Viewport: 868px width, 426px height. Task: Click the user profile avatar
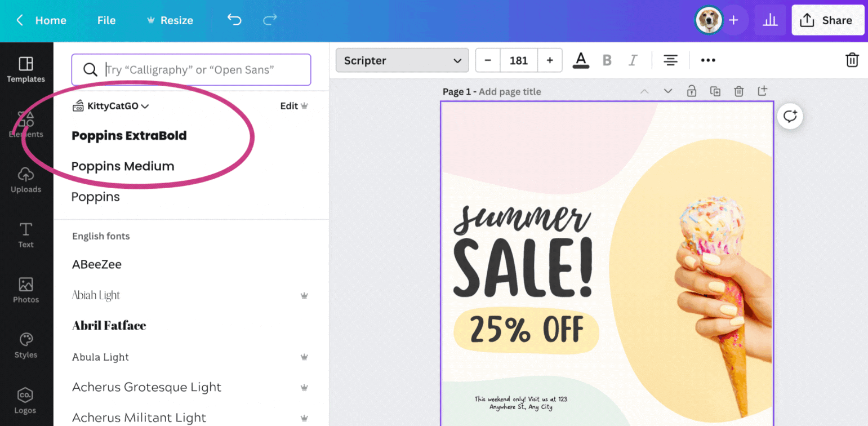[x=709, y=20]
